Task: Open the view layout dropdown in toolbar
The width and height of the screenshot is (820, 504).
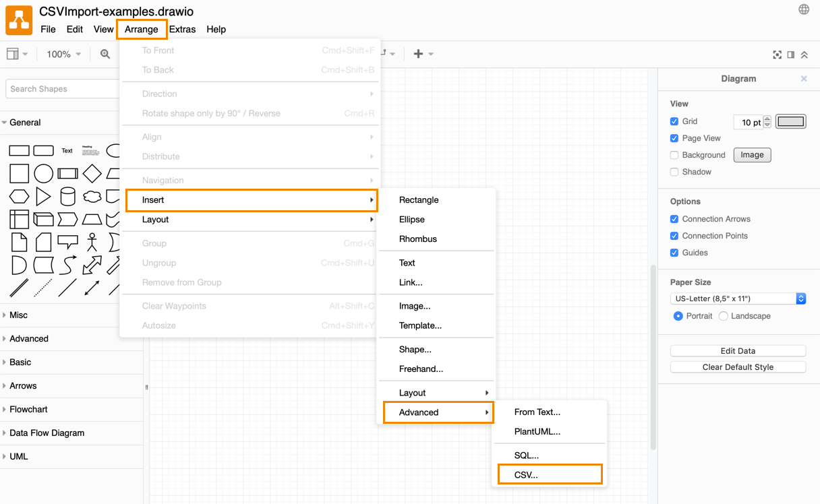Action: (17, 54)
